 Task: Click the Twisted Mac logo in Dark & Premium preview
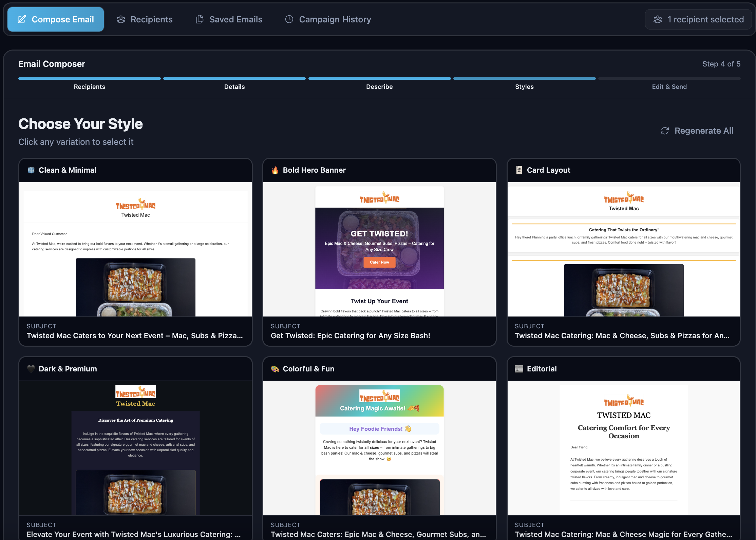(136, 392)
